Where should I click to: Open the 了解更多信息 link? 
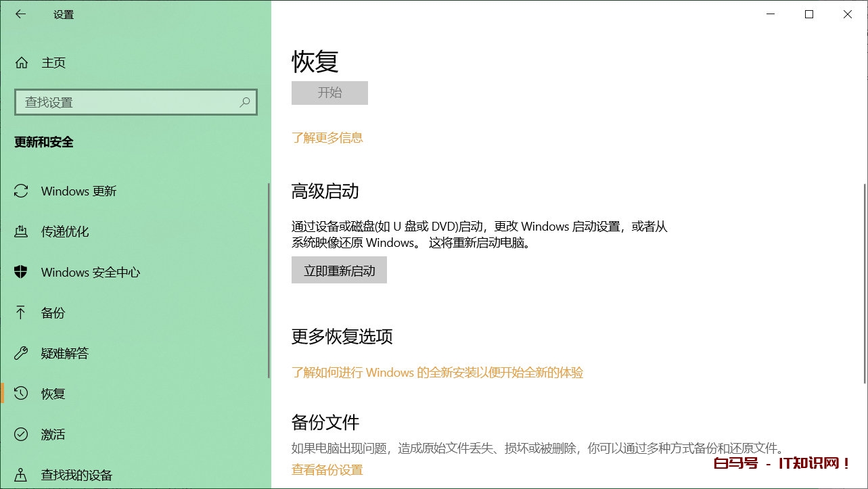328,137
